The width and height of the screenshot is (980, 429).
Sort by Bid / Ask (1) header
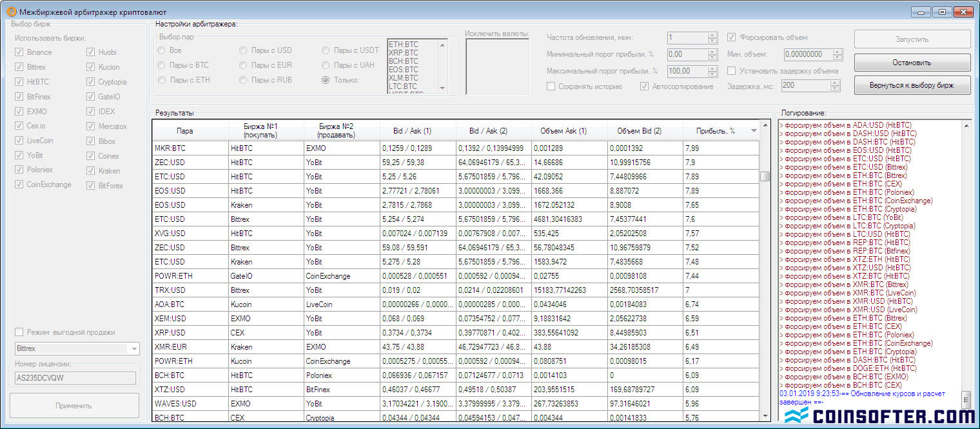pos(418,130)
